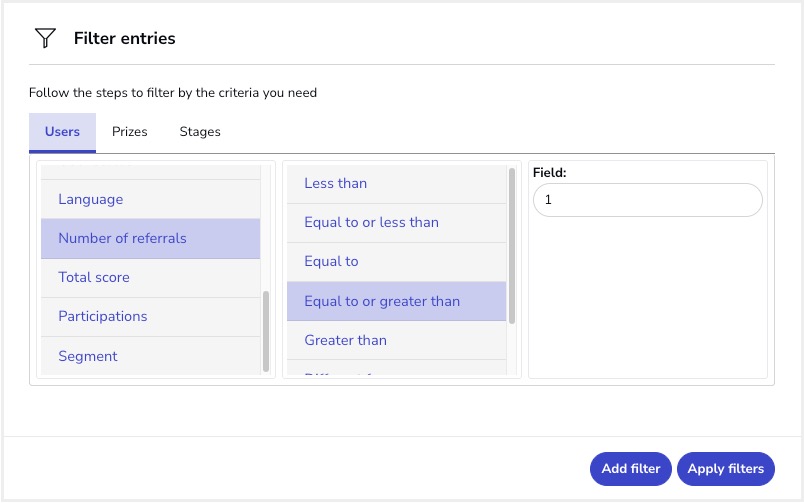The height and width of the screenshot is (503, 804).
Task: Select the Total score criterion
Action: coord(150,277)
